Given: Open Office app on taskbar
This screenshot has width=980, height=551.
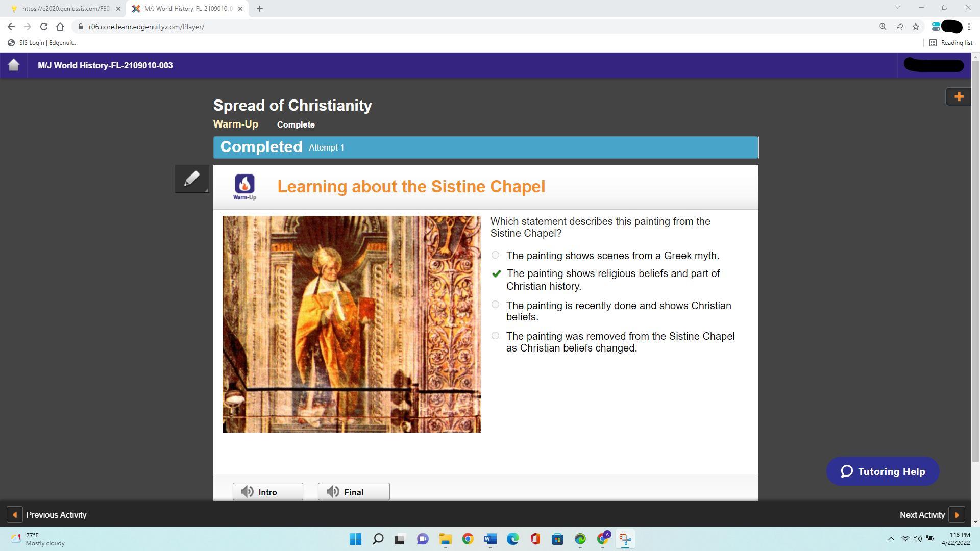Looking at the screenshot, I should click(535, 539).
